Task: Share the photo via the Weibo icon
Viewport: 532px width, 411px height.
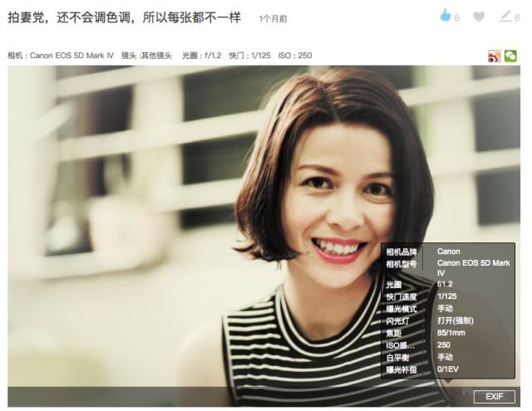Action: [494, 56]
